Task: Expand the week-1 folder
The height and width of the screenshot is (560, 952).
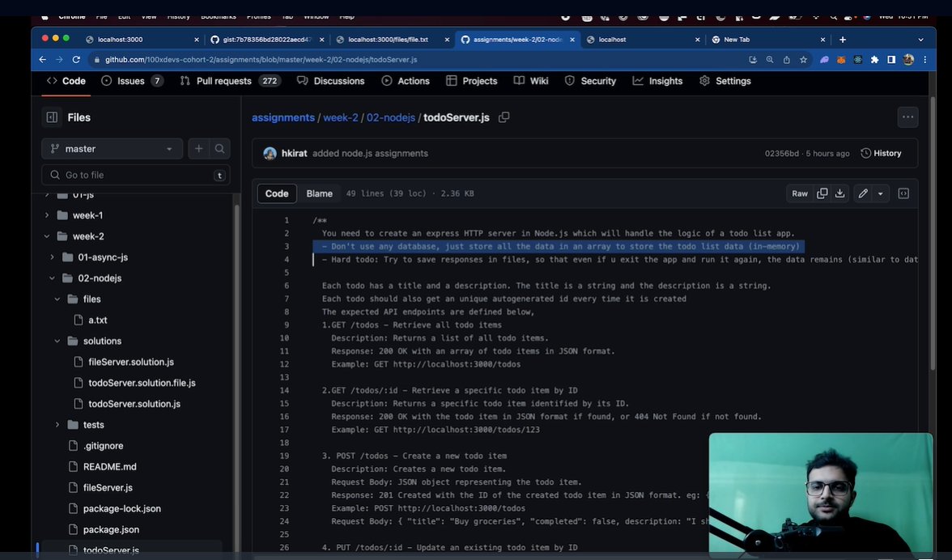Action: [46, 215]
